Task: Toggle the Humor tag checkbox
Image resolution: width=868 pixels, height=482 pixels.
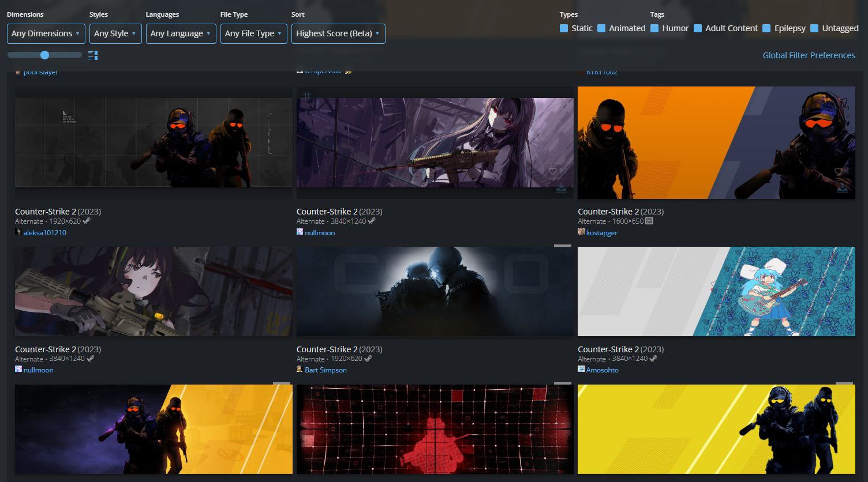Action: (654, 28)
